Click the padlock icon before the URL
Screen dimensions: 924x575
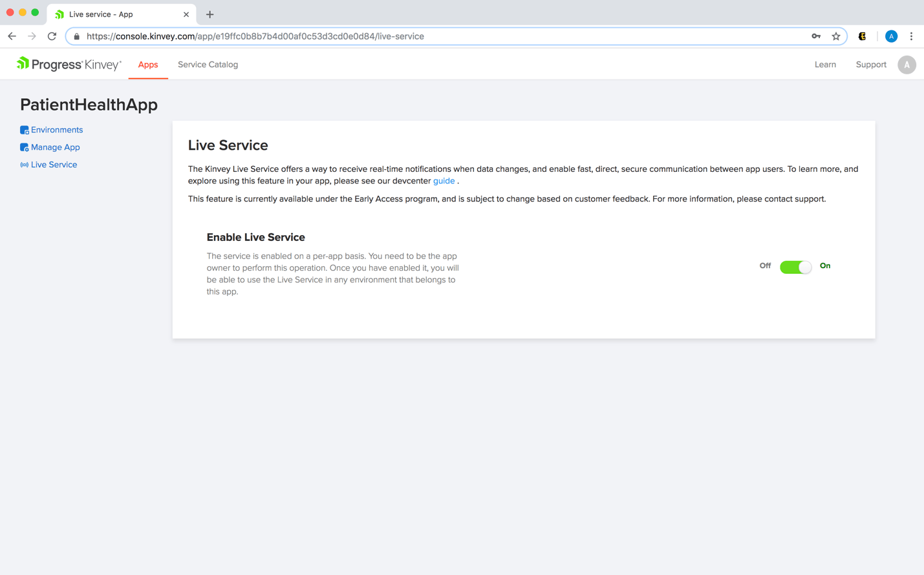point(76,36)
